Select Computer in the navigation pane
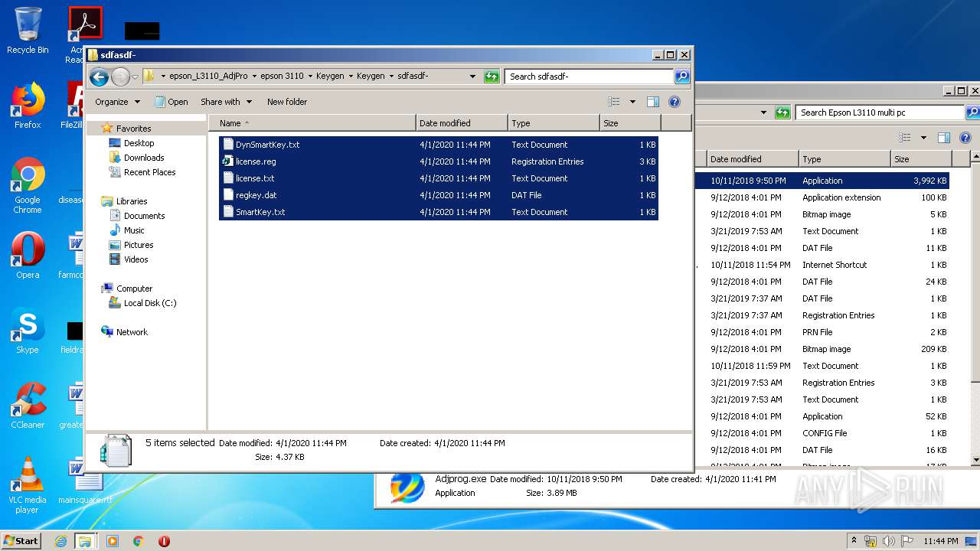The width and height of the screenshot is (980, 551). (134, 289)
